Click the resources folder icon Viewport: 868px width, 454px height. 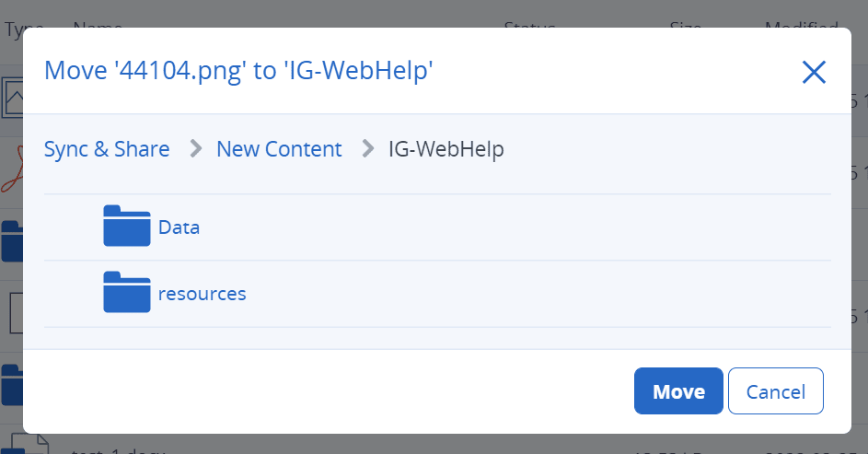(126, 293)
